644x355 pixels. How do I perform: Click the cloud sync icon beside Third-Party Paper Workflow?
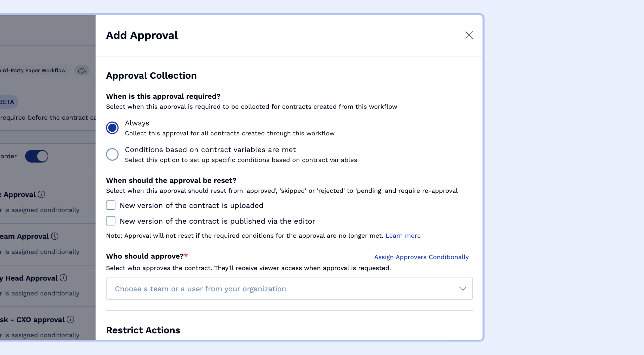[x=82, y=71]
